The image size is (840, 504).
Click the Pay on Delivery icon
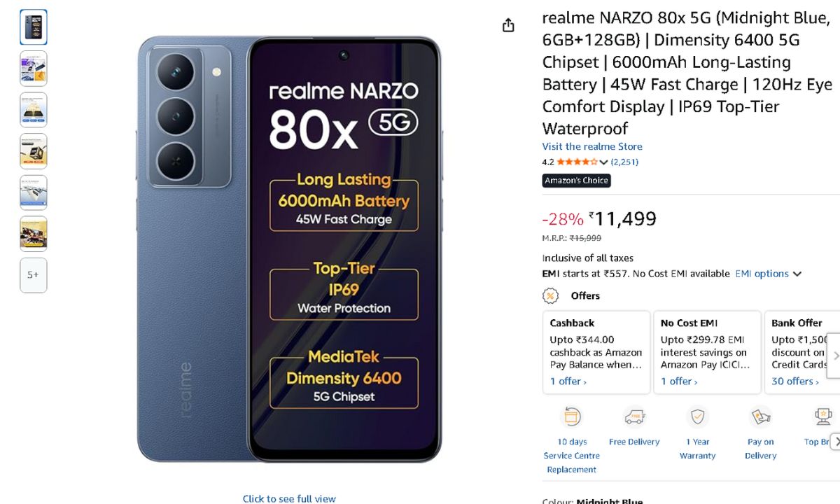[760, 418]
